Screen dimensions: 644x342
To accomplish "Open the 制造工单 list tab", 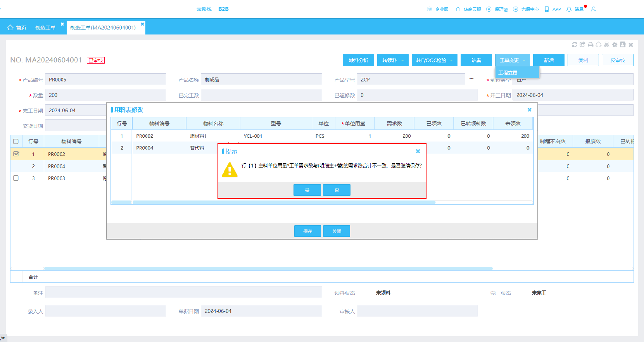I will (x=45, y=28).
